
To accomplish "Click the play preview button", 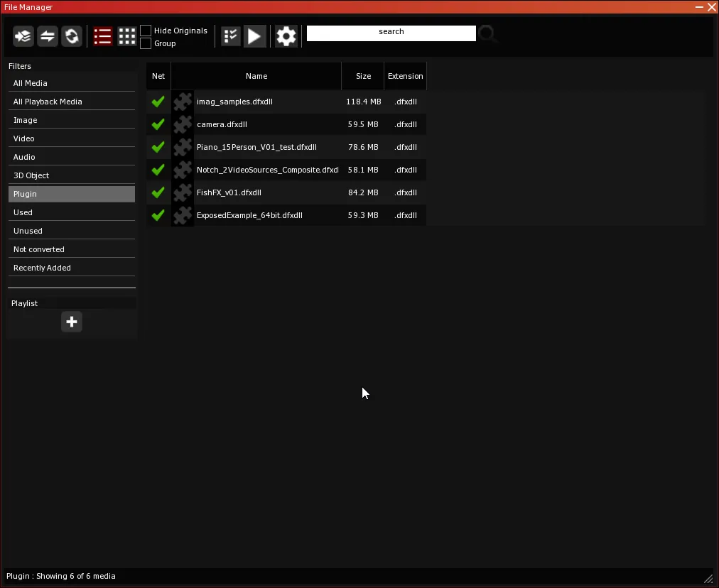I will click(x=254, y=36).
